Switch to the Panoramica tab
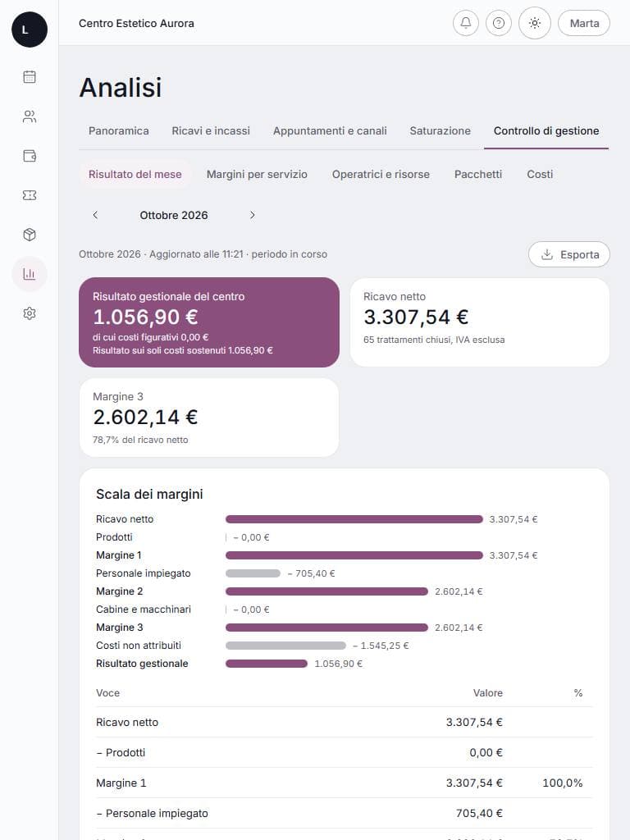The width and height of the screenshot is (630, 840). click(x=118, y=130)
